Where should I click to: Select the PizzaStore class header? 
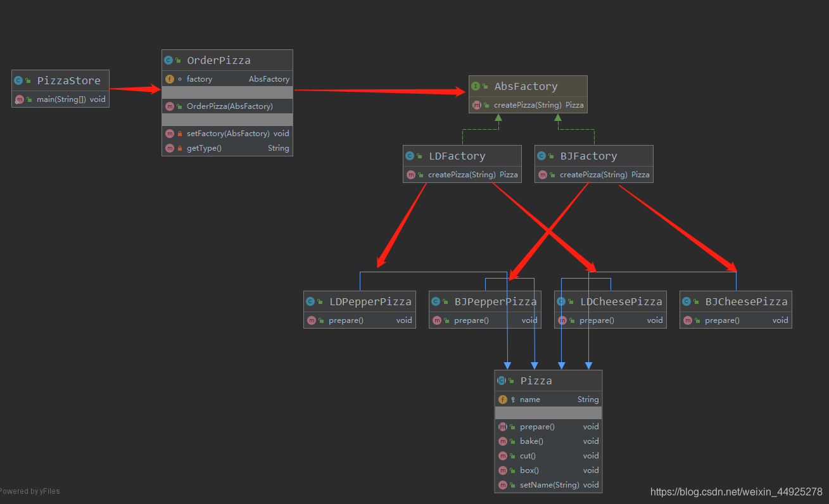(60, 80)
